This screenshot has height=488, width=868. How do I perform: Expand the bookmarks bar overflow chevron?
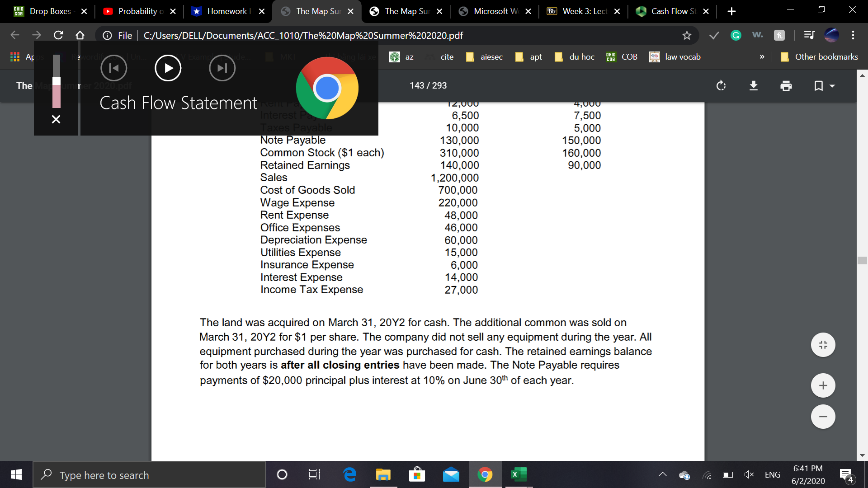pos(762,56)
